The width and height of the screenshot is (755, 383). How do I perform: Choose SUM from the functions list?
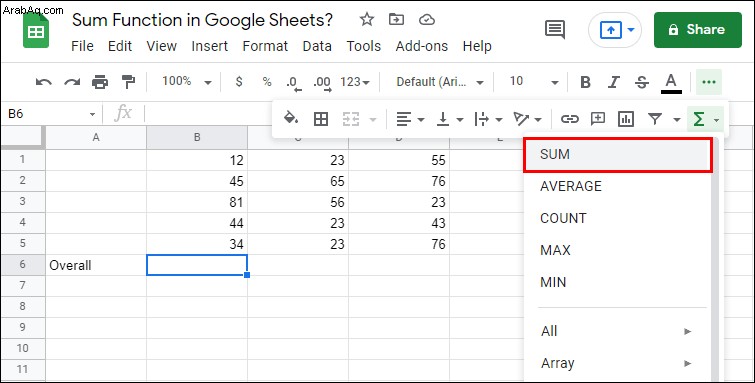[618, 155]
